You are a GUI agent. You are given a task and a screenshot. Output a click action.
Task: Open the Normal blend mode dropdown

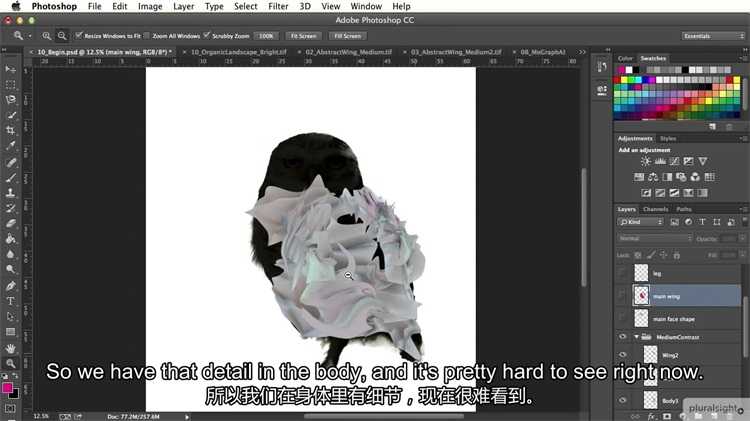[654, 238]
